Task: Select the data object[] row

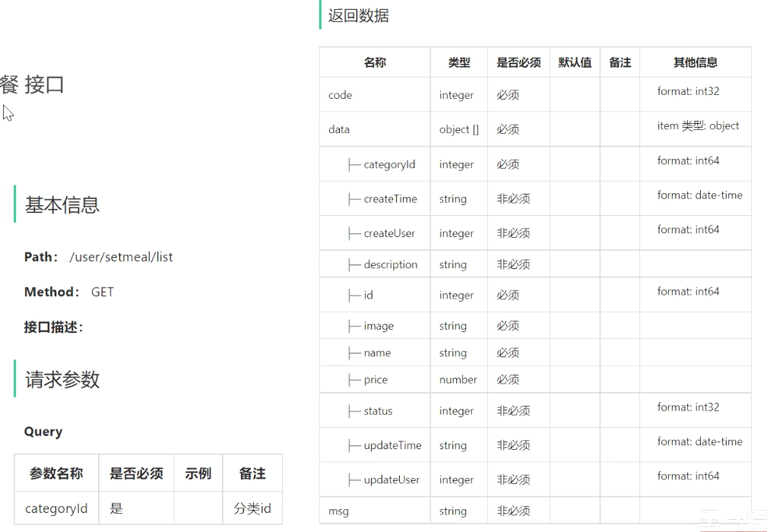Action: [x=339, y=129]
